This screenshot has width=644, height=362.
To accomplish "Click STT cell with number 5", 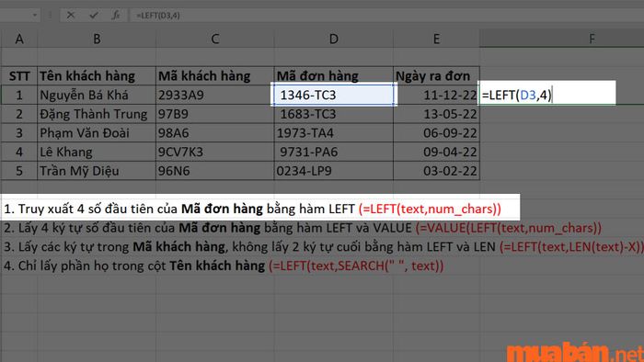I will coord(19,171).
